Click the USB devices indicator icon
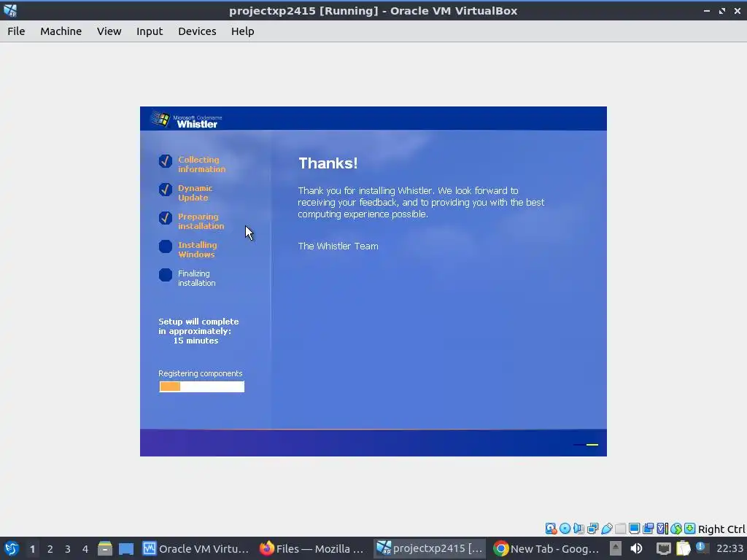Screen dimensions: 747x560 (x=606, y=529)
